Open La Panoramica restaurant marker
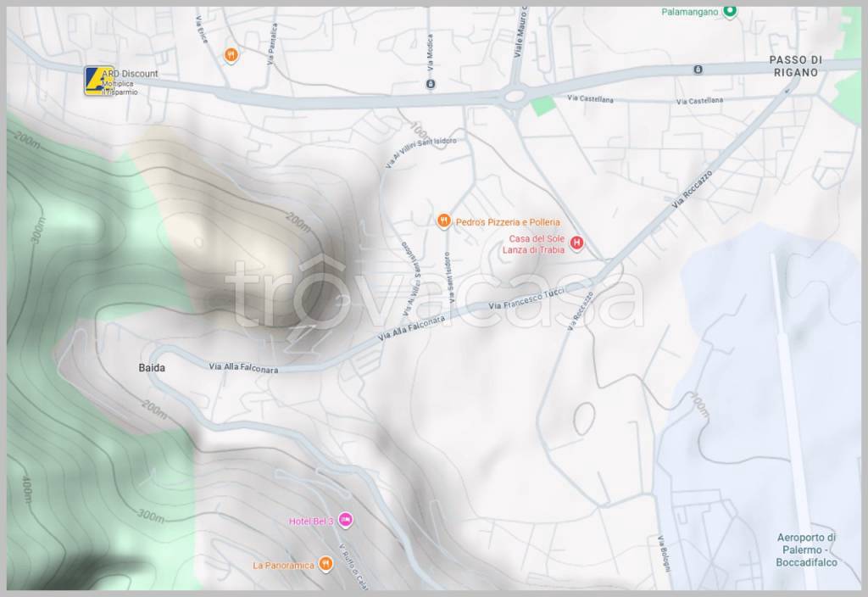The width and height of the screenshot is (868, 597). [x=325, y=565]
